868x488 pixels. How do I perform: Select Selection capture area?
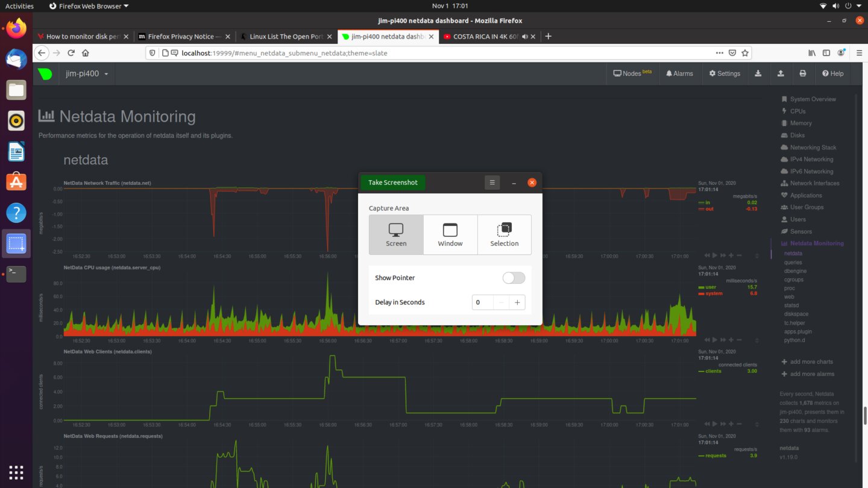[505, 235]
